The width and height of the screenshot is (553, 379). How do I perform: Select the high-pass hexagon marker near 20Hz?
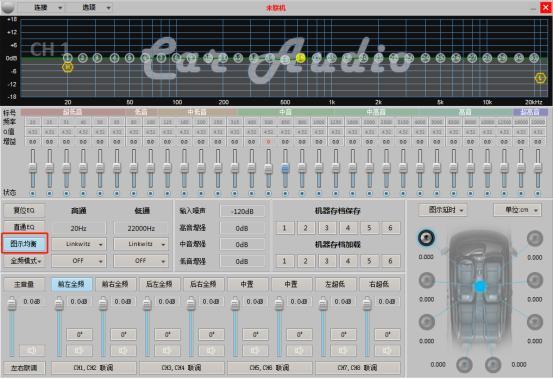pyautogui.click(x=68, y=67)
